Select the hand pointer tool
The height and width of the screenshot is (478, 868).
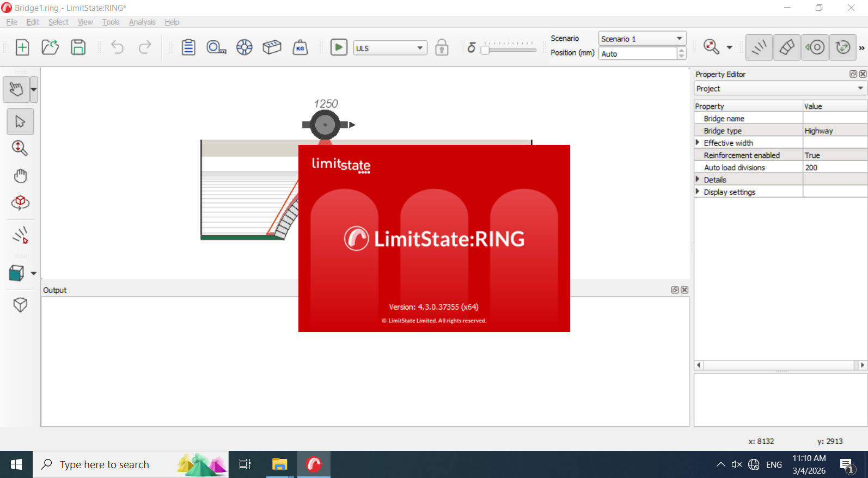16,89
